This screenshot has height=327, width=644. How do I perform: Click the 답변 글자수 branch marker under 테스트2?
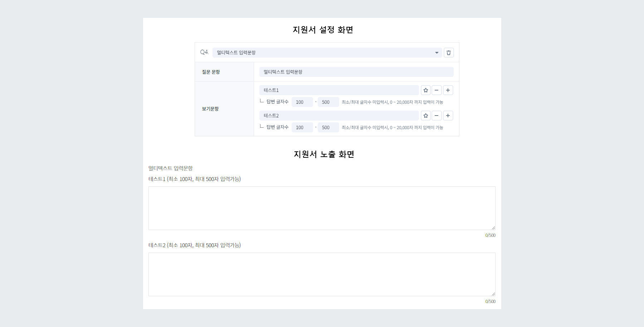pyautogui.click(x=262, y=127)
